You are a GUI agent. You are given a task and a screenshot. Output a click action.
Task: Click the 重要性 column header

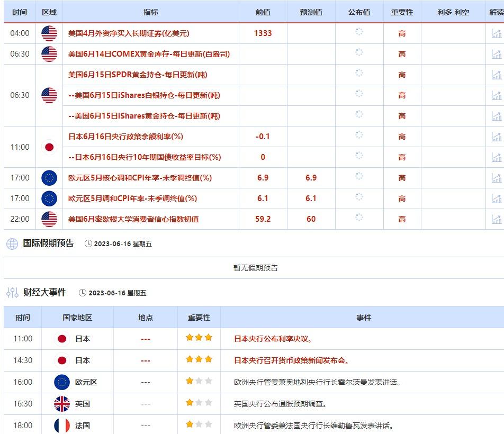(x=401, y=12)
